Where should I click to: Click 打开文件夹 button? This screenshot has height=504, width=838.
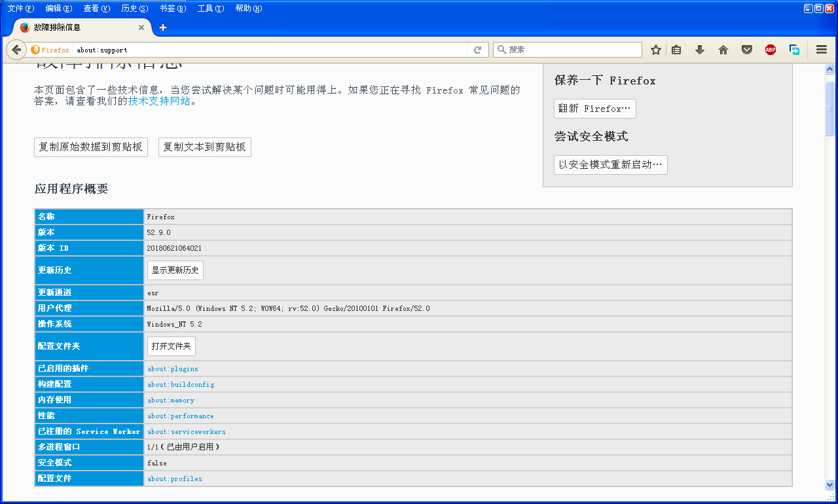click(172, 346)
